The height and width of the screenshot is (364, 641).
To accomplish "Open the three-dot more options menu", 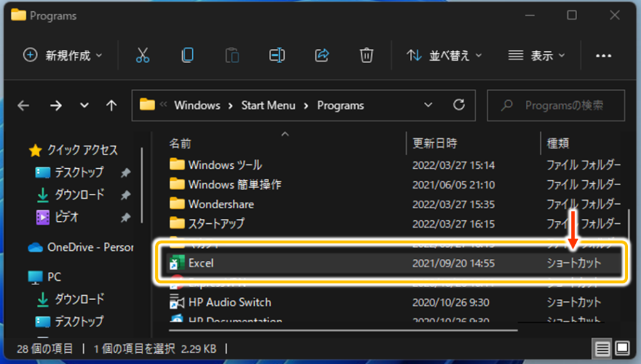I will pos(603,56).
